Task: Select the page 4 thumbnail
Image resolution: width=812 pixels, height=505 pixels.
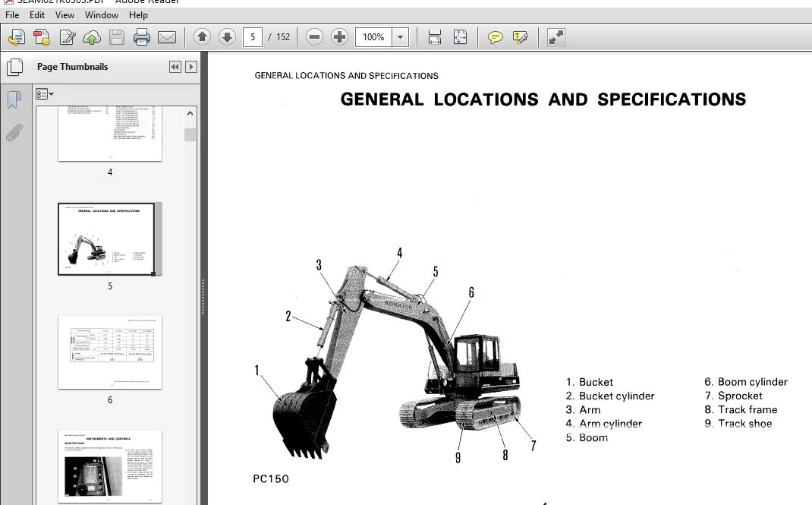Action: [110, 133]
